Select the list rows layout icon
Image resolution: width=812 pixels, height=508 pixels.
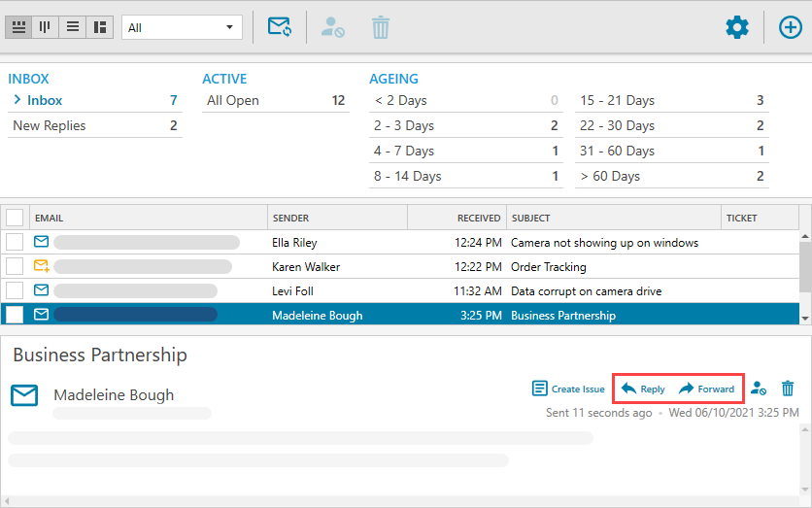click(73, 27)
